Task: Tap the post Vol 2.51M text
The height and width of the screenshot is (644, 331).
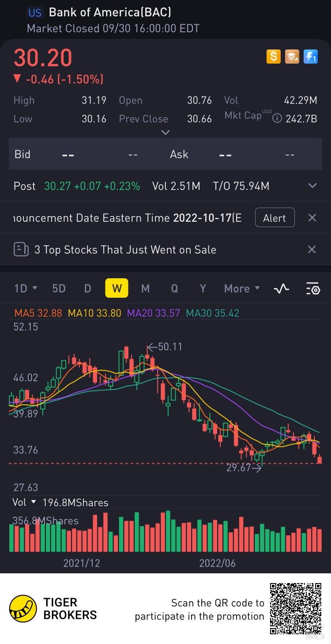Action: pyautogui.click(x=176, y=186)
